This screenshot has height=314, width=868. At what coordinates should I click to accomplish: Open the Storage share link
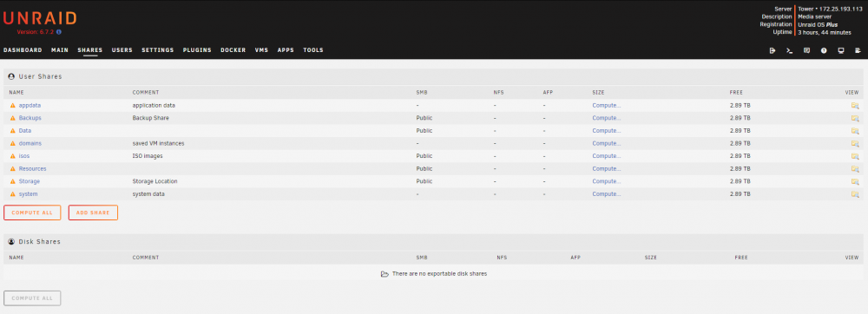[x=30, y=181]
